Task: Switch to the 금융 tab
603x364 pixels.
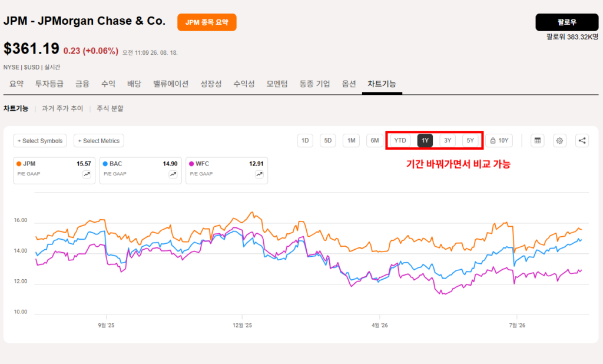Action: point(82,84)
